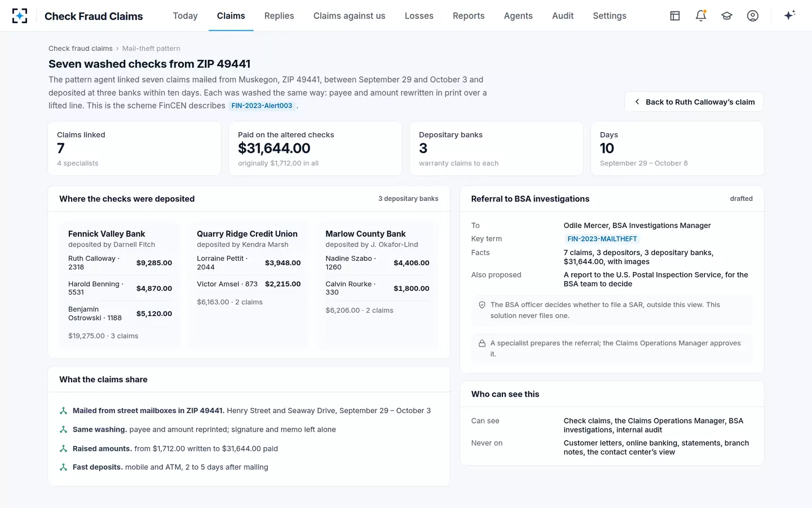Open the Audit tab

(563, 16)
